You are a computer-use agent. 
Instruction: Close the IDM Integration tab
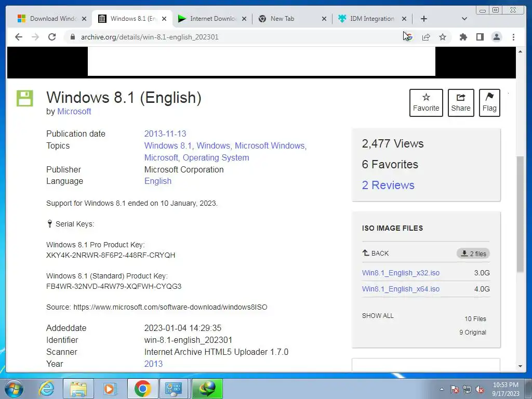404,19
